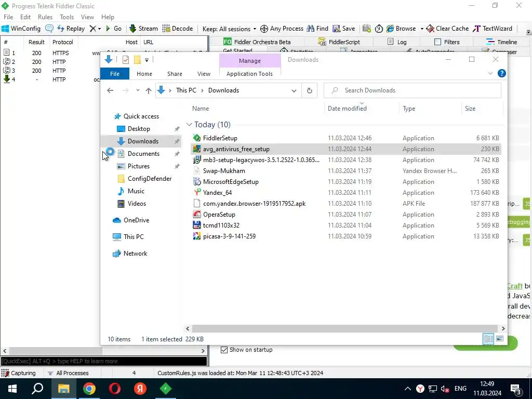The width and height of the screenshot is (532, 399).
Task: Sort by Date modified column header
Action: [347, 109]
